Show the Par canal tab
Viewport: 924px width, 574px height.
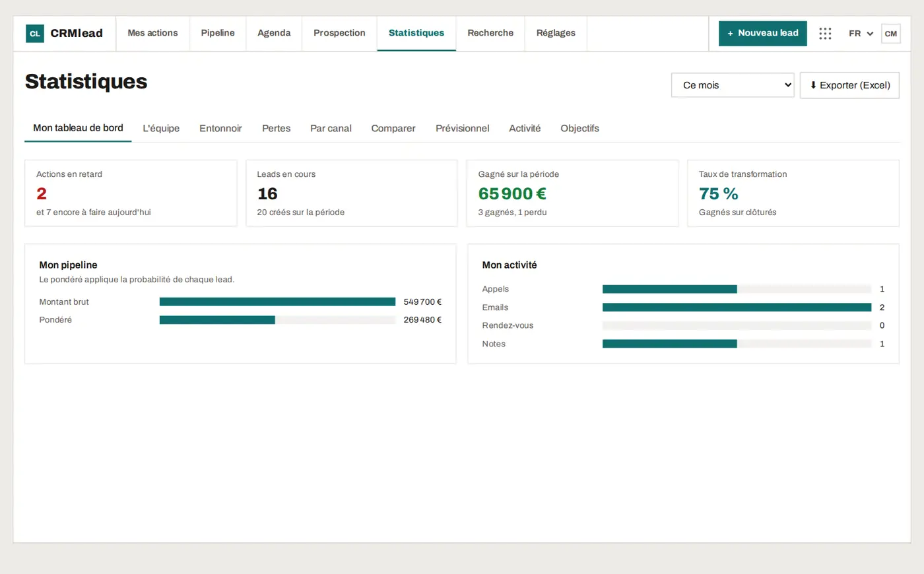pyautogui.click(x=331, y=129)
